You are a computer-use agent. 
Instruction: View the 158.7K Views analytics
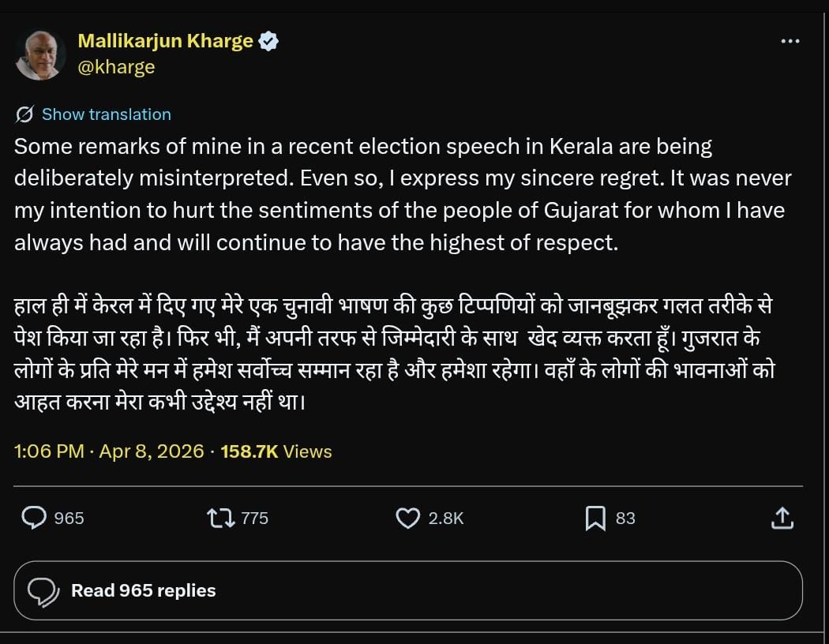tap(276, 451)
